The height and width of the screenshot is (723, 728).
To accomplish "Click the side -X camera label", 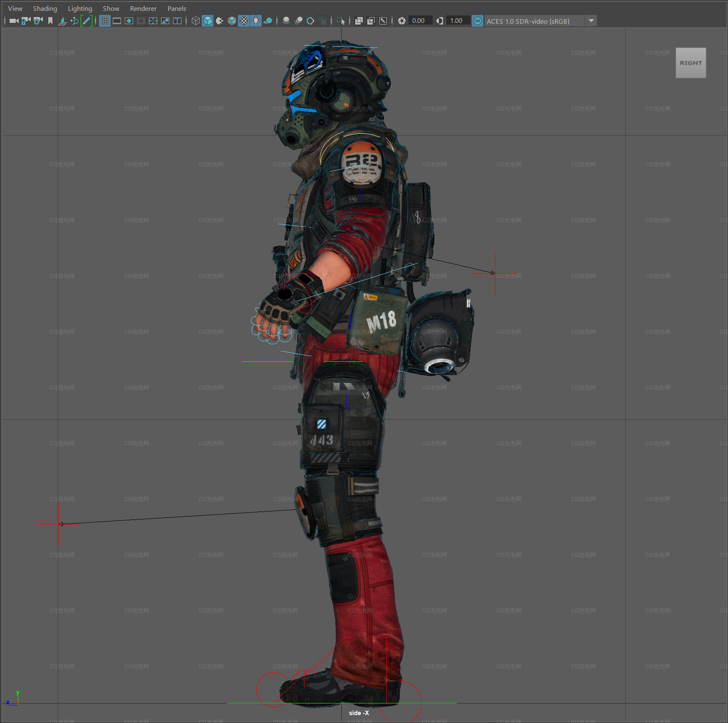I will (359, 713).
